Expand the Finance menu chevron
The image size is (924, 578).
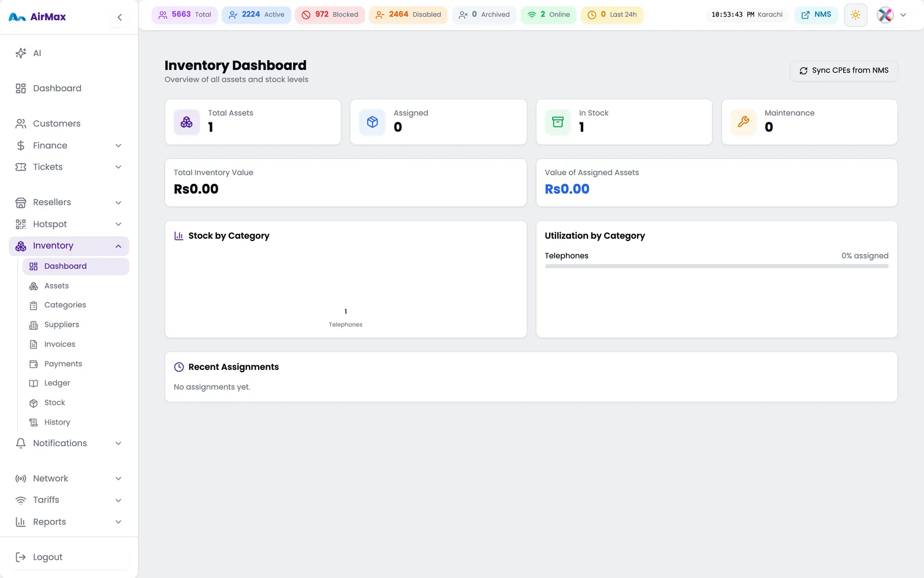(x=118, y=146)
